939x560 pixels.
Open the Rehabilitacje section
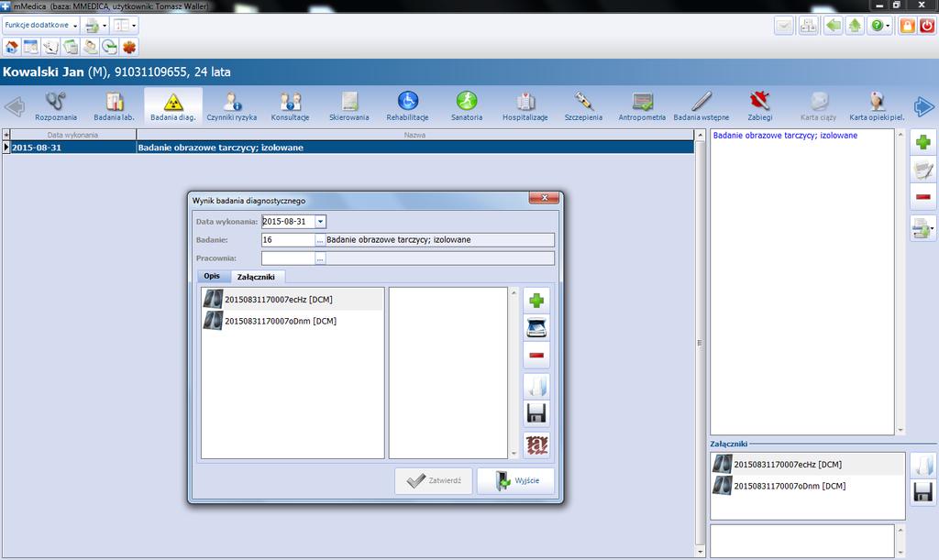pos(407,106)
